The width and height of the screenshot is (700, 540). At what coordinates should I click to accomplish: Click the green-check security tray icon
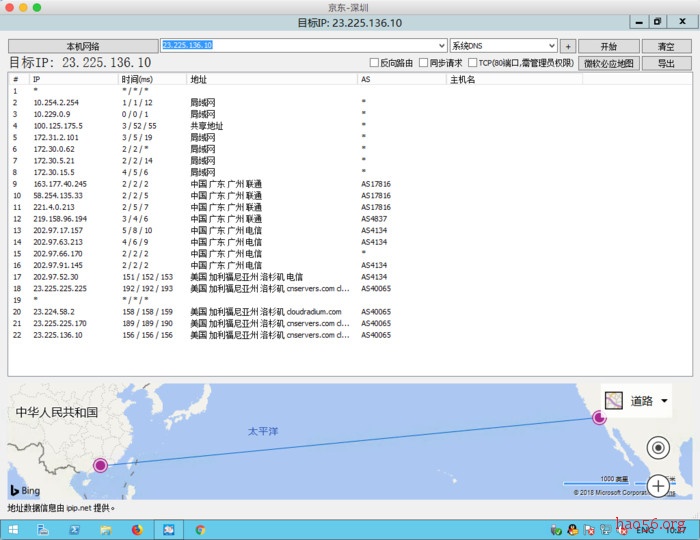click(x=556, y=530)
